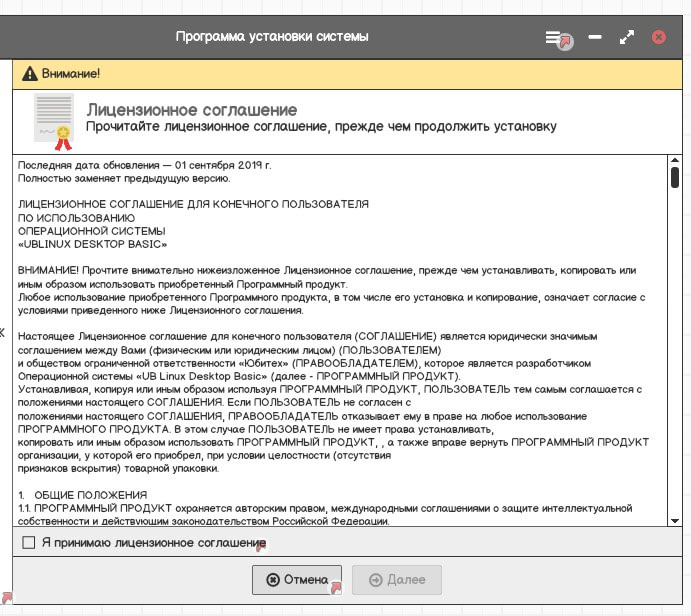The width and height of the screenshot is (691, 616).
Task: Click the 'Лицензионное соглашение' heading
Action: coord(192,110)
